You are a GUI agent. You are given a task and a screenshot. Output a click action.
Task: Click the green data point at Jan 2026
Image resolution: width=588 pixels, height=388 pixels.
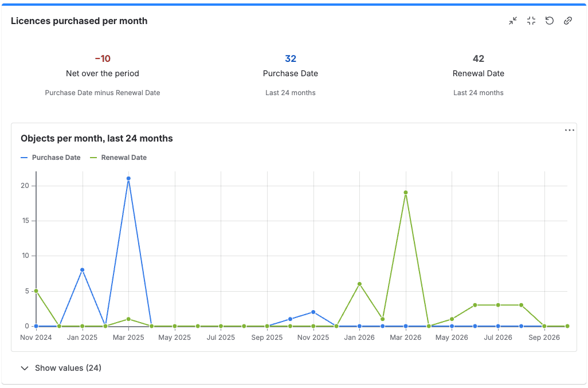(360, 284)
